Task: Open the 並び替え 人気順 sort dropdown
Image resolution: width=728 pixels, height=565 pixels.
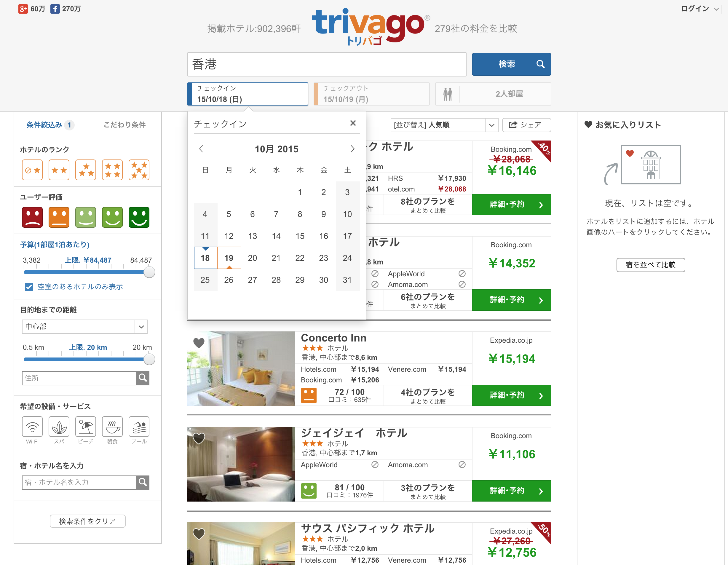Action: pos(444,125)
